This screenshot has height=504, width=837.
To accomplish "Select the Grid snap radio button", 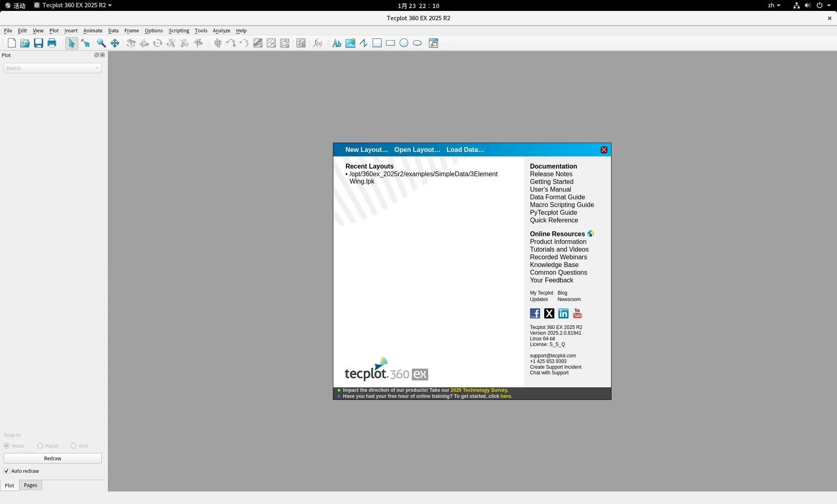I will click(x=73, y=446).
